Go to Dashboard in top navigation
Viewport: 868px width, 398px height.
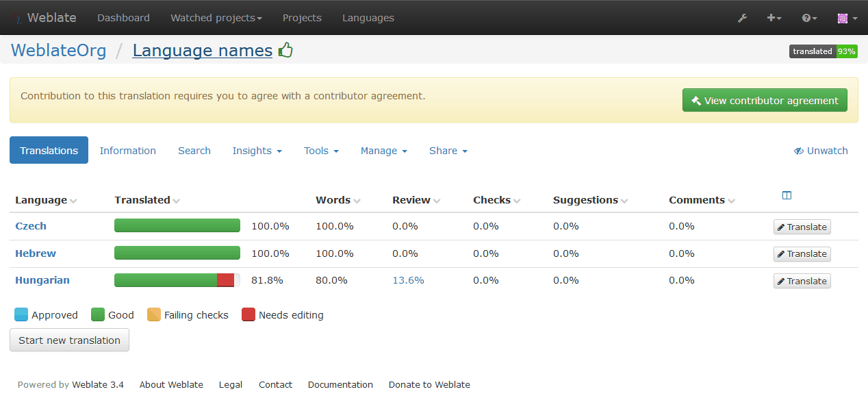coord(123,18)
